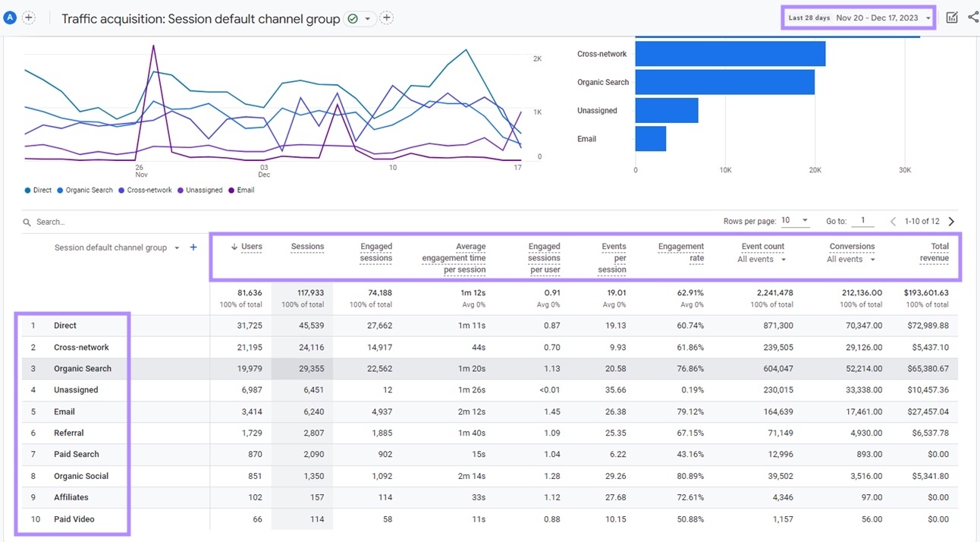
Task: Click the 'A' all users segment badge
Action: point(10,17)
